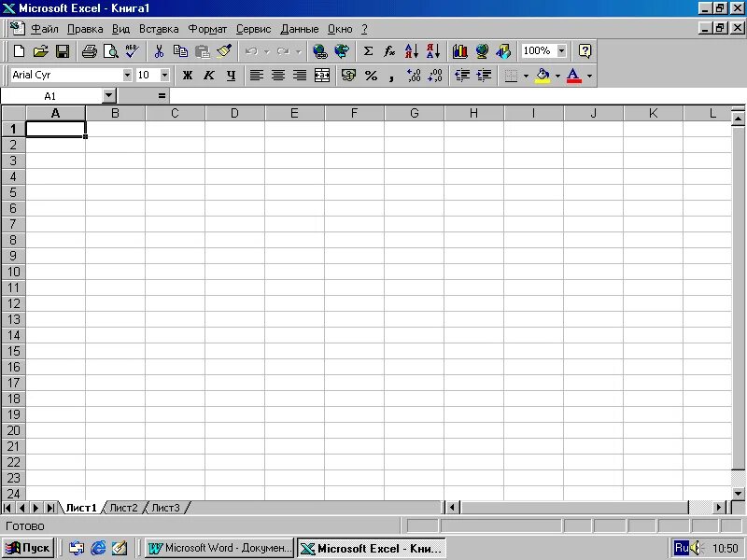Activate the Format Painter brush icon
The width and height of the screenshot is (747, 560).
point(224,51)
